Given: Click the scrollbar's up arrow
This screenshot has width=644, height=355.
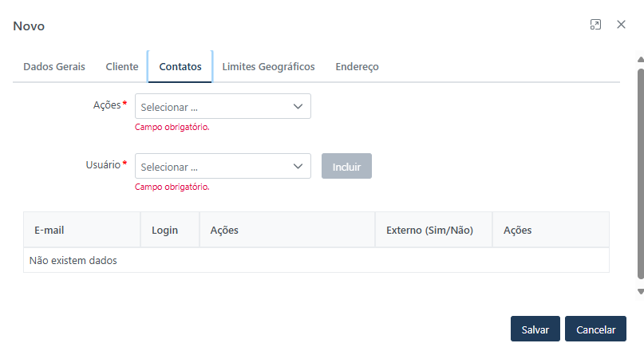Looking at the screenshot, I should [x=640, y=60].
